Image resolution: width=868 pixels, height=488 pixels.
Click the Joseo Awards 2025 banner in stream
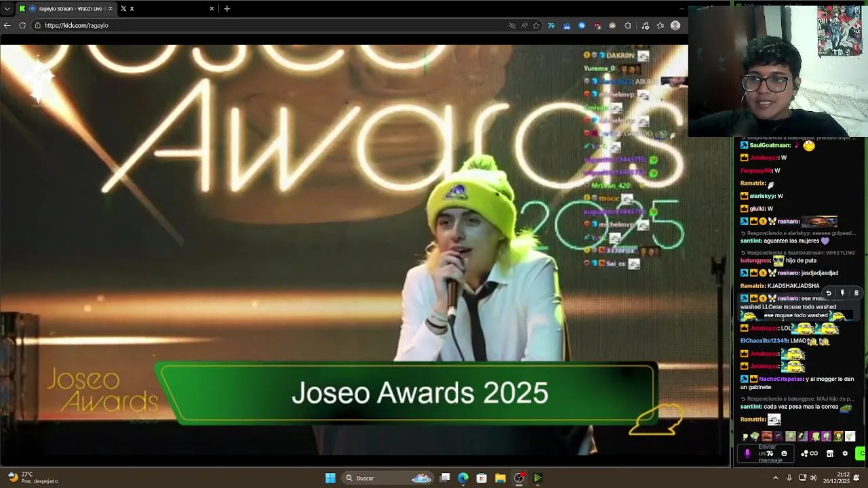(x=407, y=393)
